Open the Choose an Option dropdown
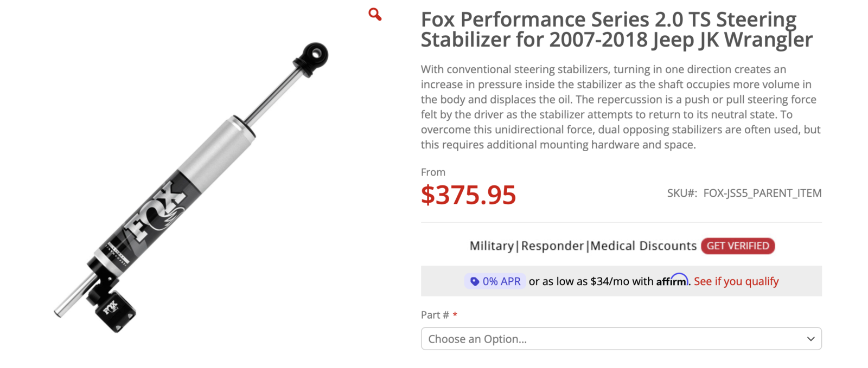This screenshot has width=868, height=368. 621,339
